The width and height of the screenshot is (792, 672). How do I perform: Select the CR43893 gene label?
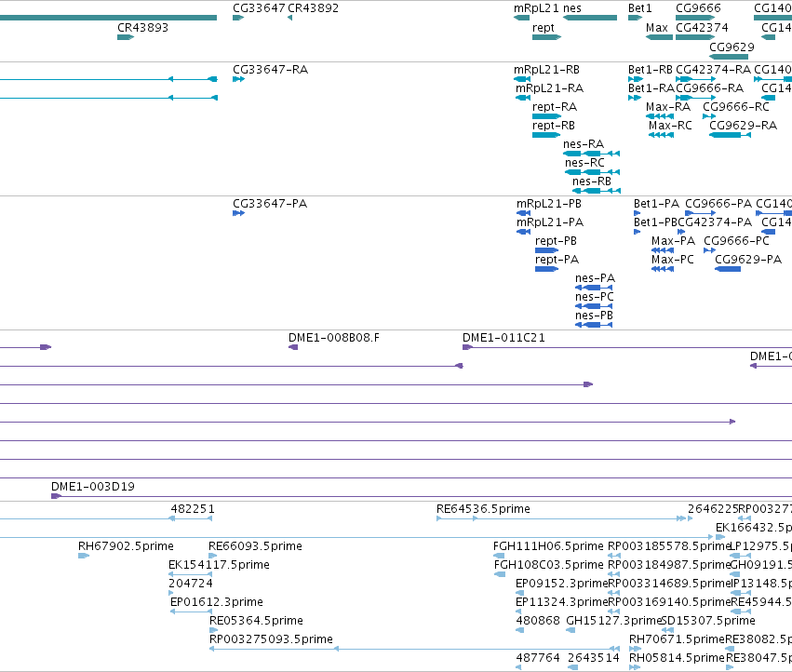click(143, 27)
